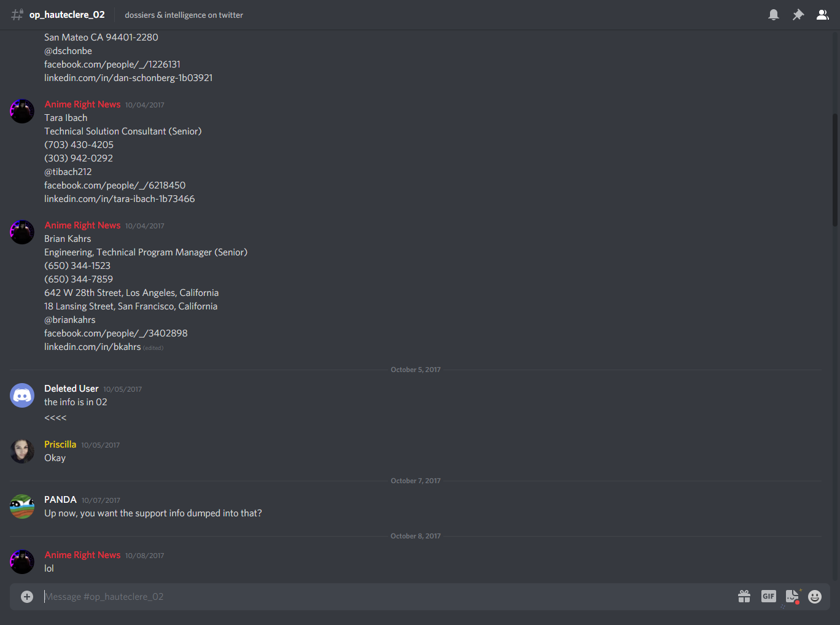Open the GIF picker
The height and width of the screenshot is (625, 840).
(769, 596)
